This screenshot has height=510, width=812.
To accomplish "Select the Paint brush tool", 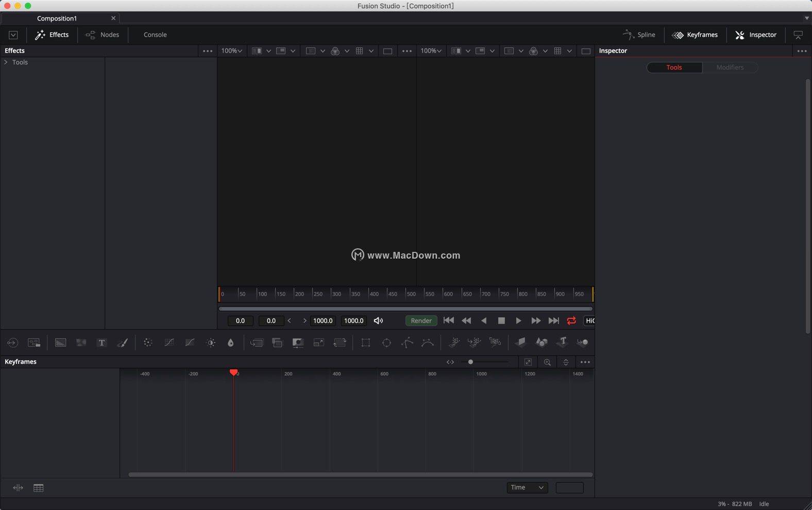I will (x=123, y=343).
